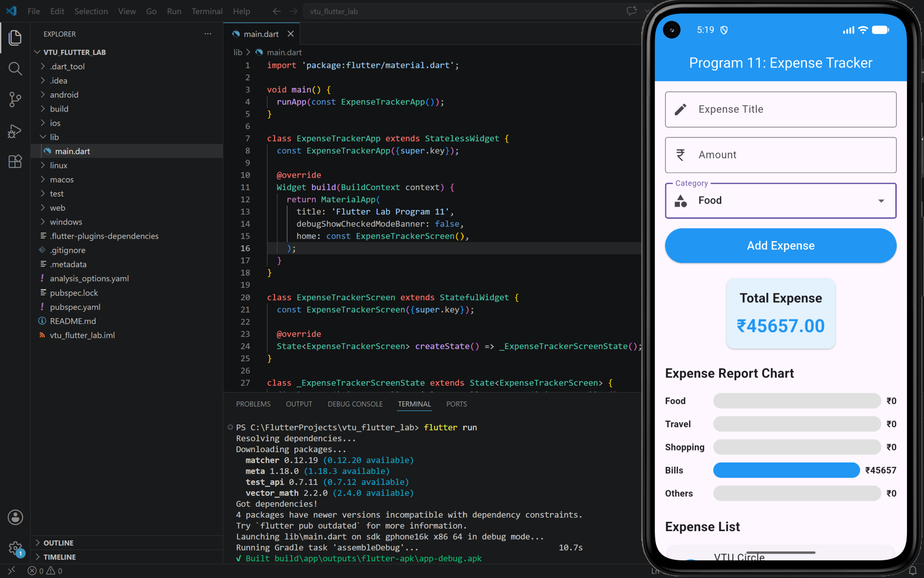Expand the TIMELINE section
The width and height of the screenshot is (924, 578).
tap(127, 557)
